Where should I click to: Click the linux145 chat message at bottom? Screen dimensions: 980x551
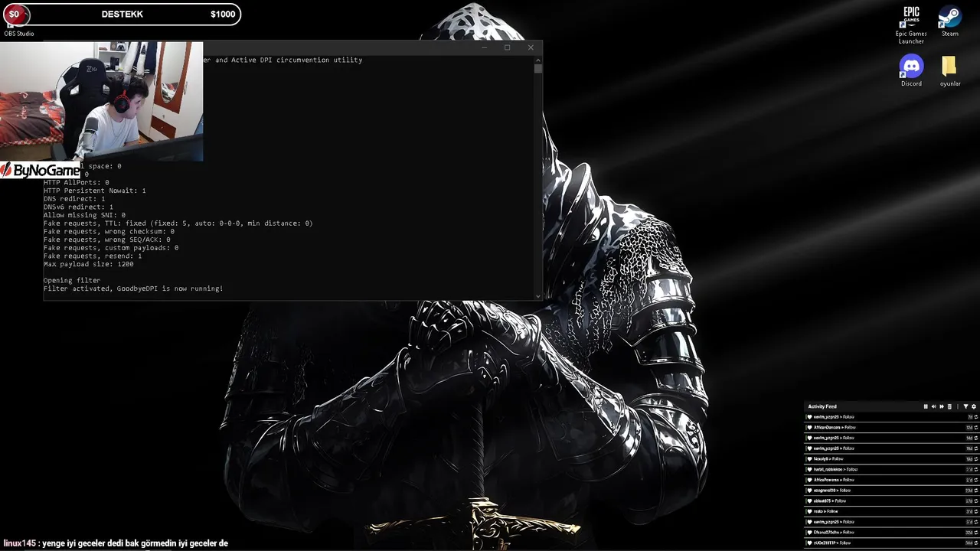click(x=116, y=543)
